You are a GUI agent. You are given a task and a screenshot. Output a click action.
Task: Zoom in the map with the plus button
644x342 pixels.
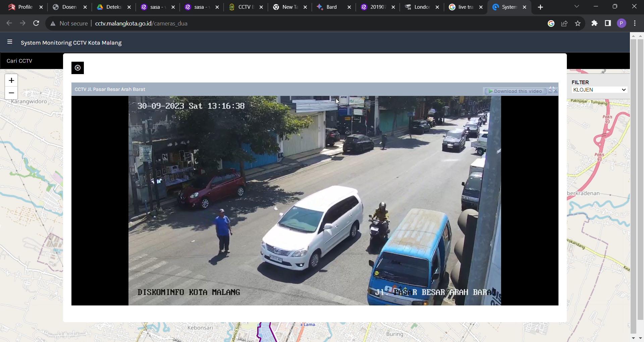pos(11,80)
